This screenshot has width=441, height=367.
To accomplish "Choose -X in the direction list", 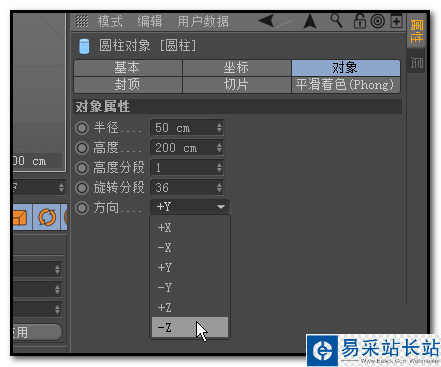I will pyautogui.click(x=190, y=248).
